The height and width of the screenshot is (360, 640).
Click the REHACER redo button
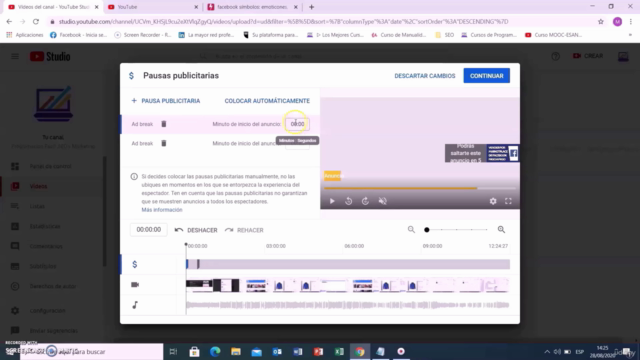point(244,230)
